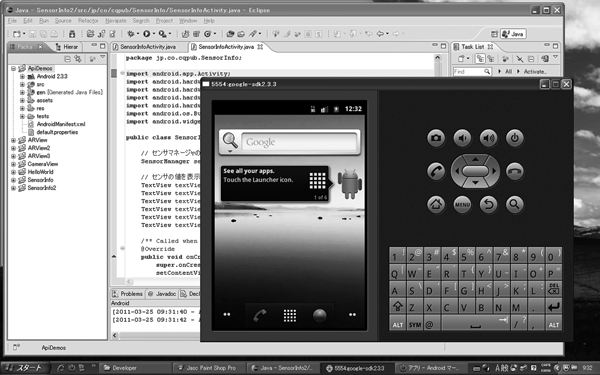This screenshot has width=600, height=375.
Task: Click the Enter key on emulator keyboard
Action: pos(553,307)
